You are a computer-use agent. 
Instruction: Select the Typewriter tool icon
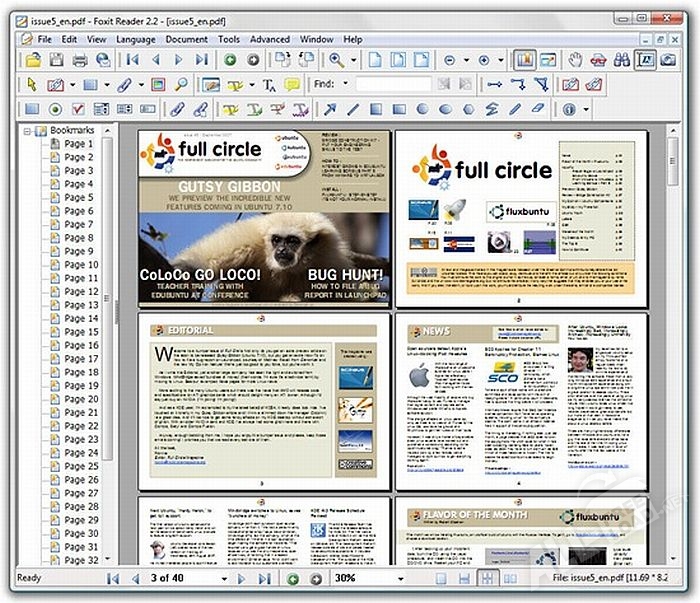(269, 85)
